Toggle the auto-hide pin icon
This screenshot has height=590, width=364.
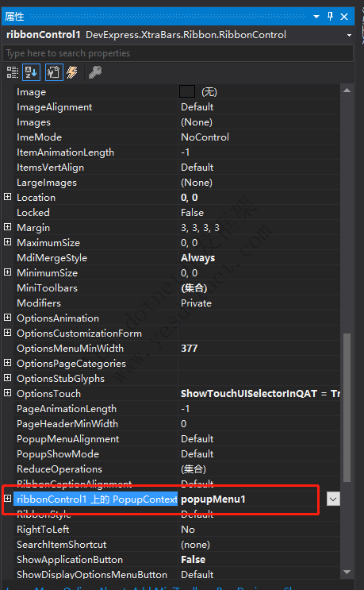pyautogui.click(x=330, y=16)
